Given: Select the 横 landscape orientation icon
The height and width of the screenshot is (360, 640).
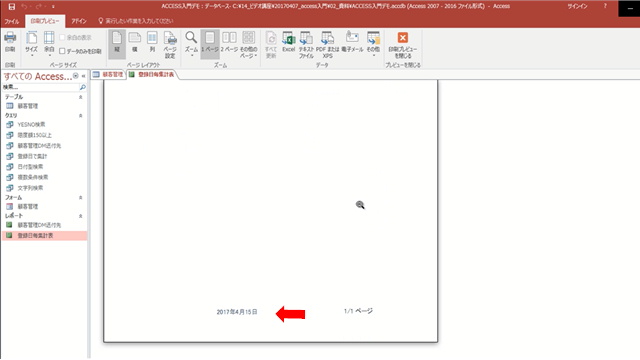Looking at the screenshot, I should click(135, 42).
